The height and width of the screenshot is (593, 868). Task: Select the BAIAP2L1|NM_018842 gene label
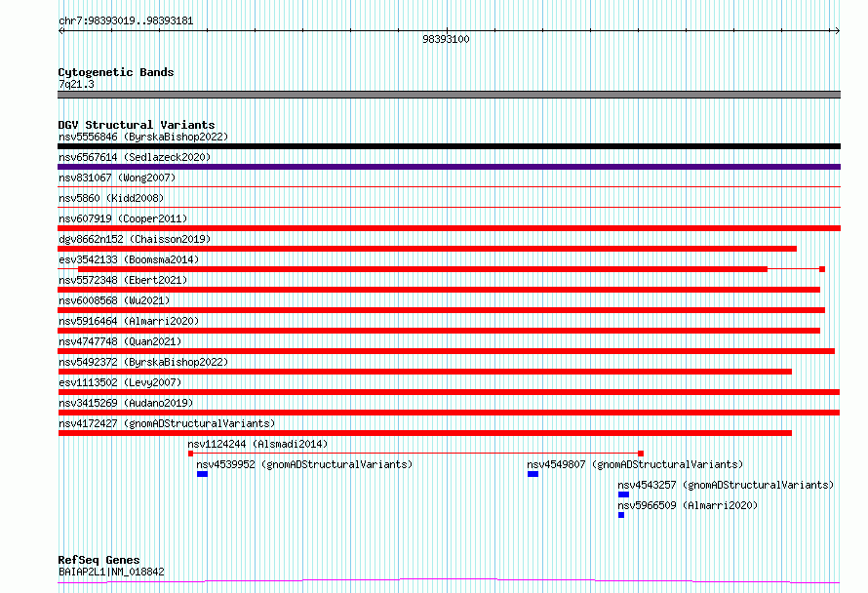click(111, 572)
